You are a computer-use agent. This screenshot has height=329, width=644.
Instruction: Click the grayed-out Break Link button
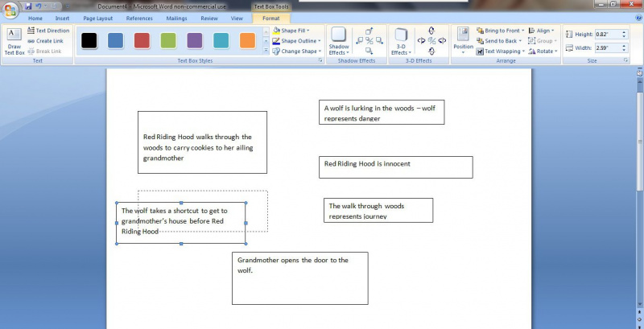point(44,51)
